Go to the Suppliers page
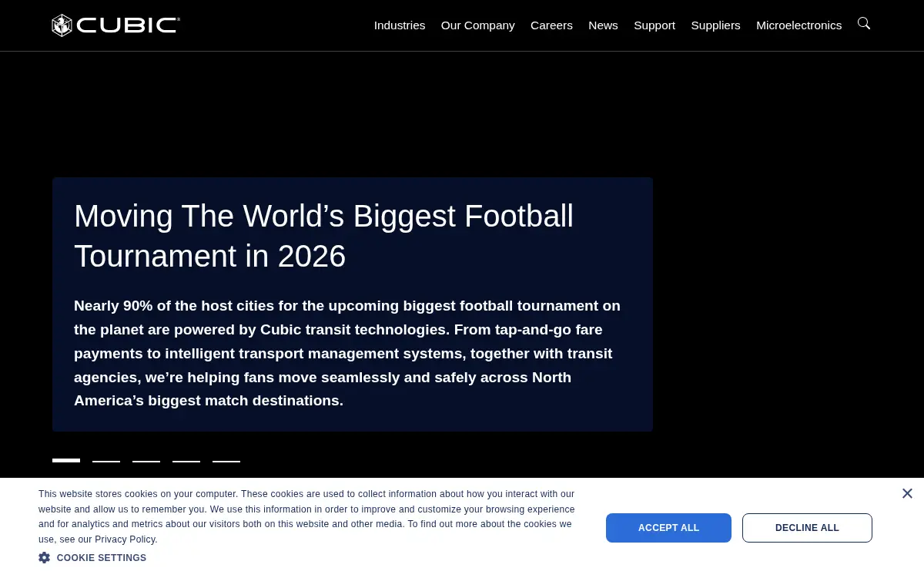Image resolution: width=924 pixels, height=578 pixels. pos(715,25)
